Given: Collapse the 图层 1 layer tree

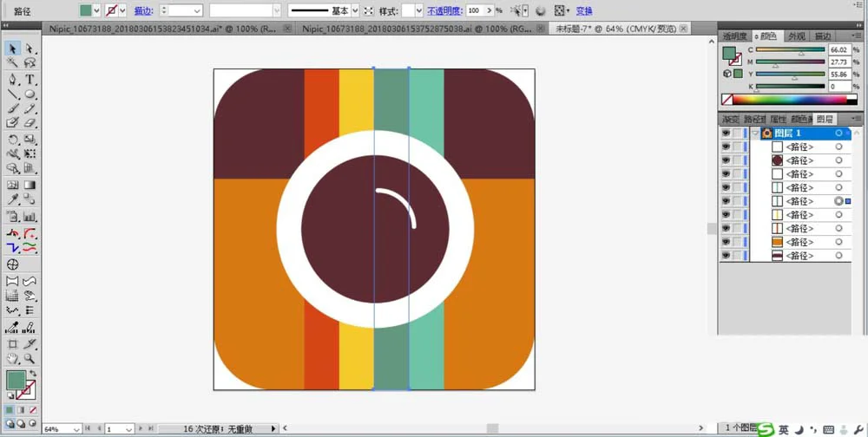Looking at the screenshot, I should 755,134.
